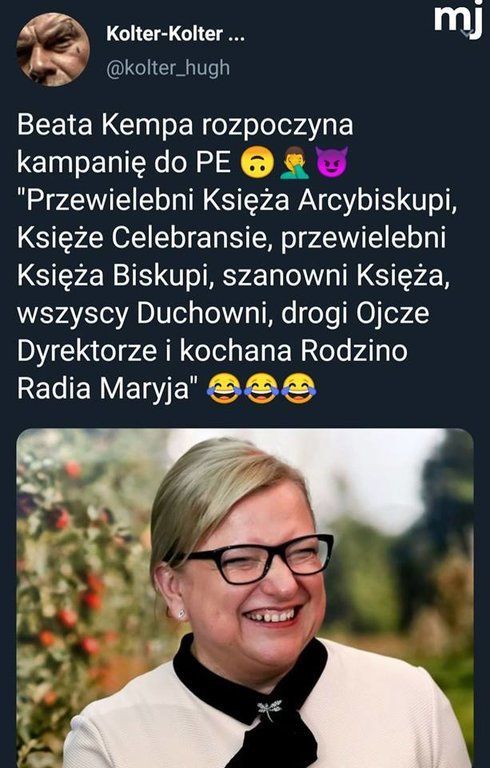
Task: Click the middle crying-laughing emoji
Action: pos(262,388)
